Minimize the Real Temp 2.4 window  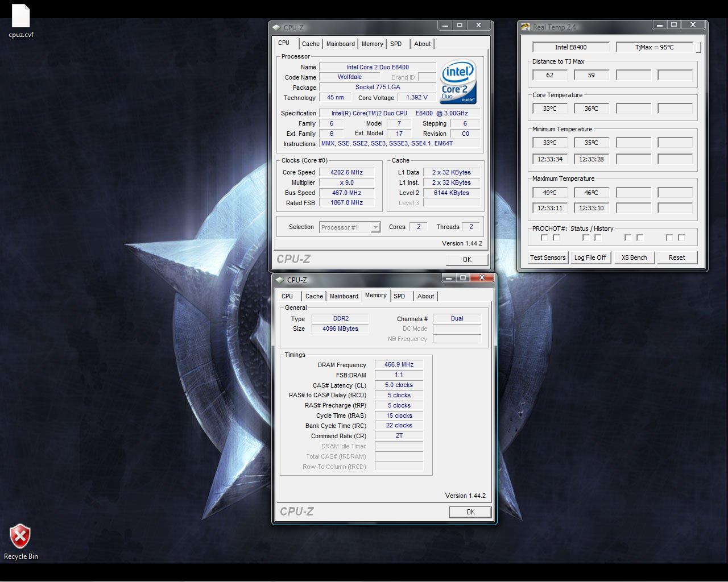point(660,25)
